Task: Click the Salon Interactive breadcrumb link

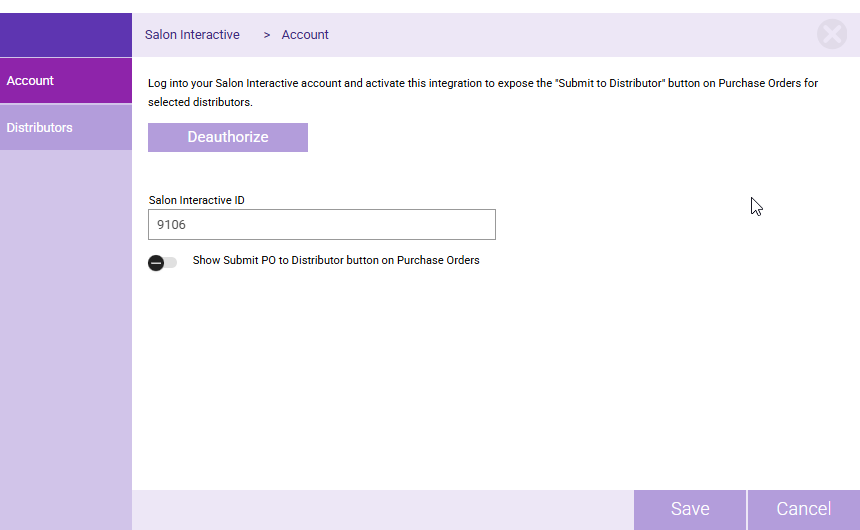Action: click(192, 35)
